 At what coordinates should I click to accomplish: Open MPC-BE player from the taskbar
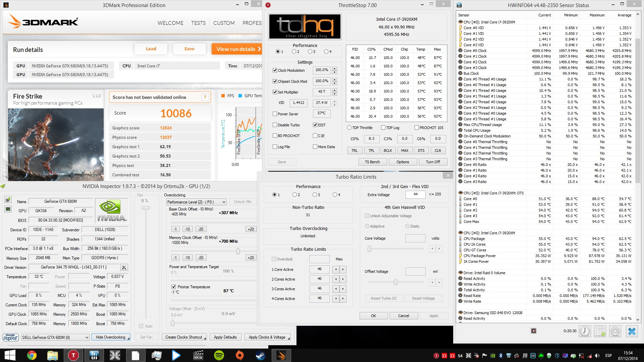pos(198,355)
